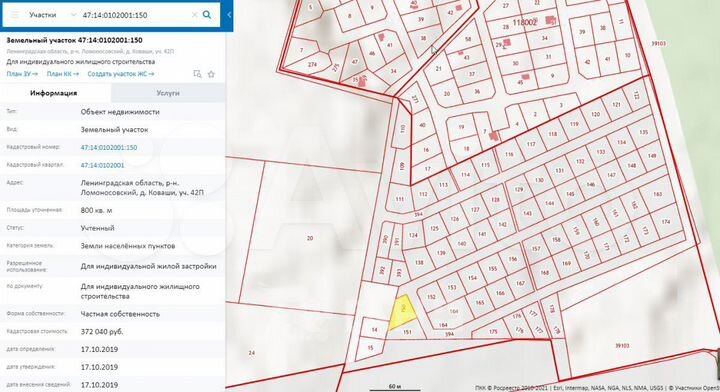Click the cadastral value 372 040 руб.
720x392 pixels.
pos(102,331)
